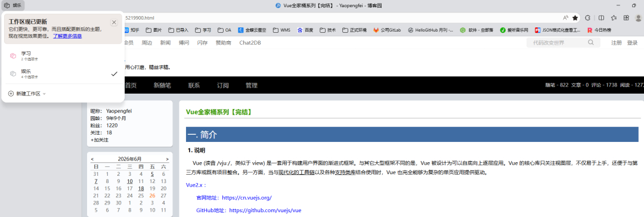Open the 今日热榜 bookmark
This screenshot has width=644, height=217.
pos(599,30)
